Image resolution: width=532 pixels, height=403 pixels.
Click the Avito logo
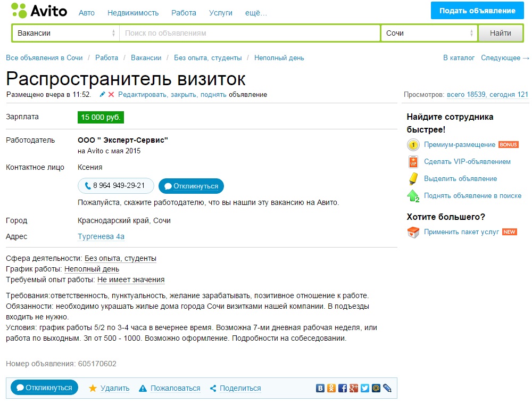coord(39,11)
